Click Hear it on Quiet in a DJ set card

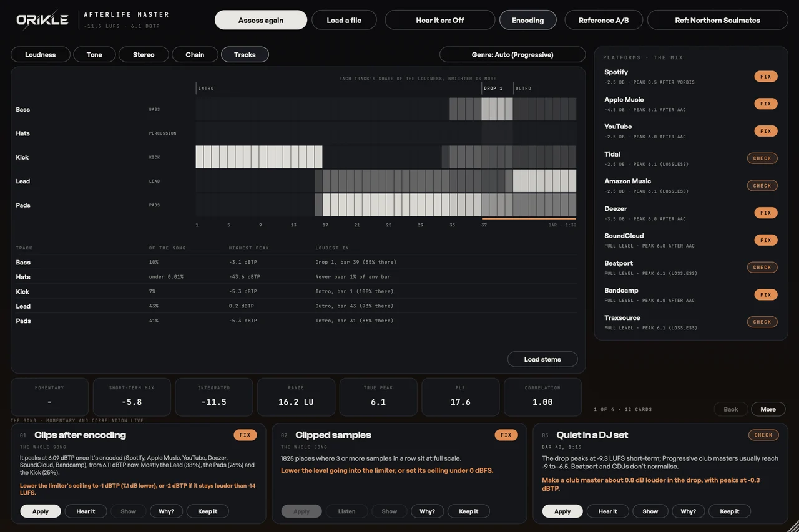point(607,511)
